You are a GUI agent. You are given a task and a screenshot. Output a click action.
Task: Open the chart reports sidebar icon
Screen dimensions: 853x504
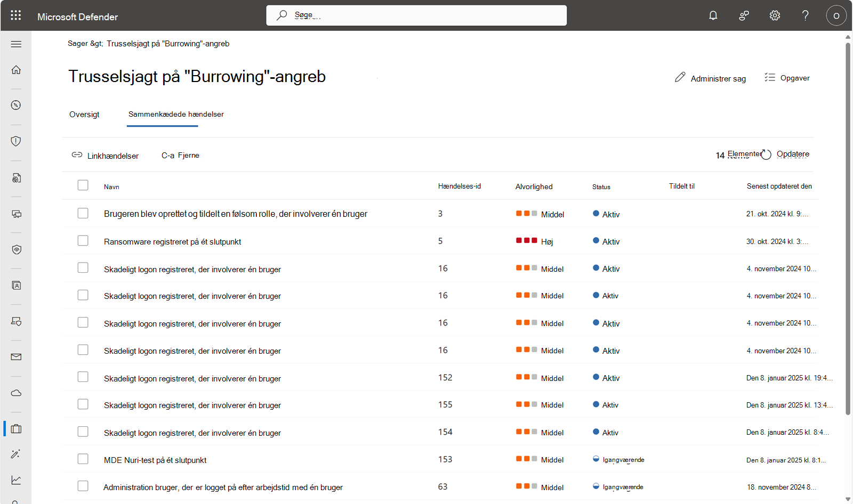(16, 480)
